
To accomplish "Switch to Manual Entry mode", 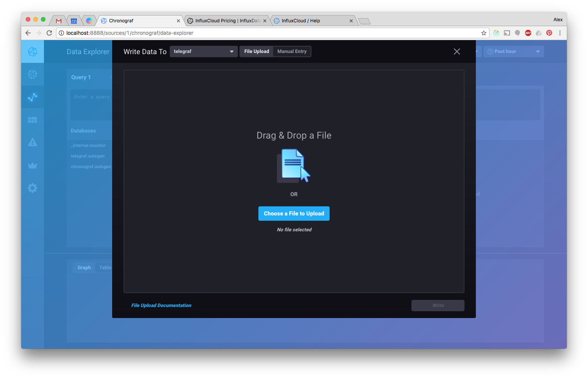I will (x=292, y=51).
